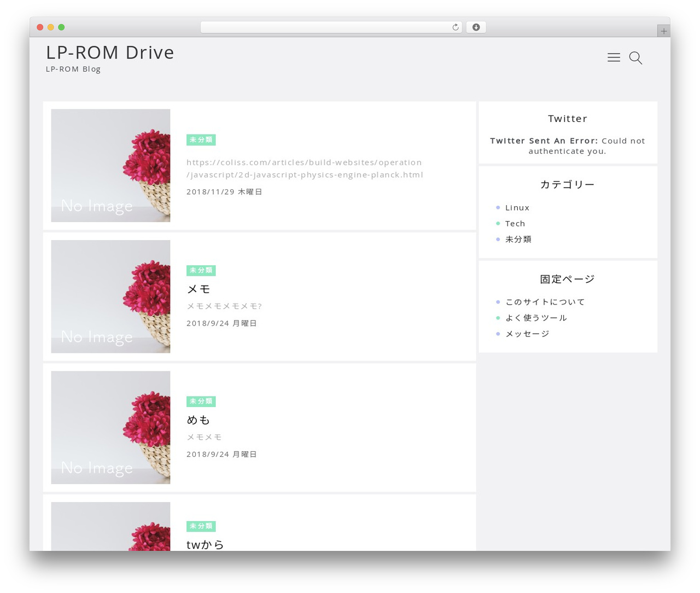Click the LP-ROM Blog tagline
This screenshot has width=700, height=593.
pyautogui.click(x=73, y=69)
